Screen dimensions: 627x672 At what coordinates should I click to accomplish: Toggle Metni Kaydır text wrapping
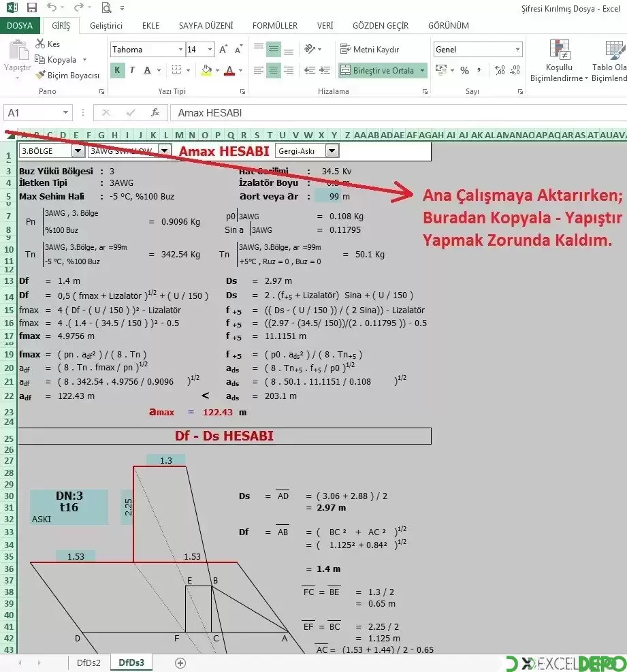coord(370,49)
